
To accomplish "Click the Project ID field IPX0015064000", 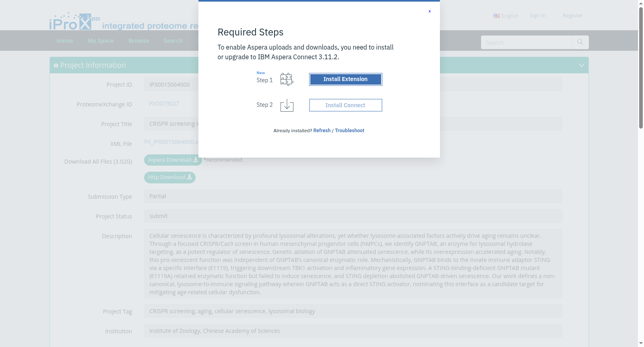I will pos(353,85).
